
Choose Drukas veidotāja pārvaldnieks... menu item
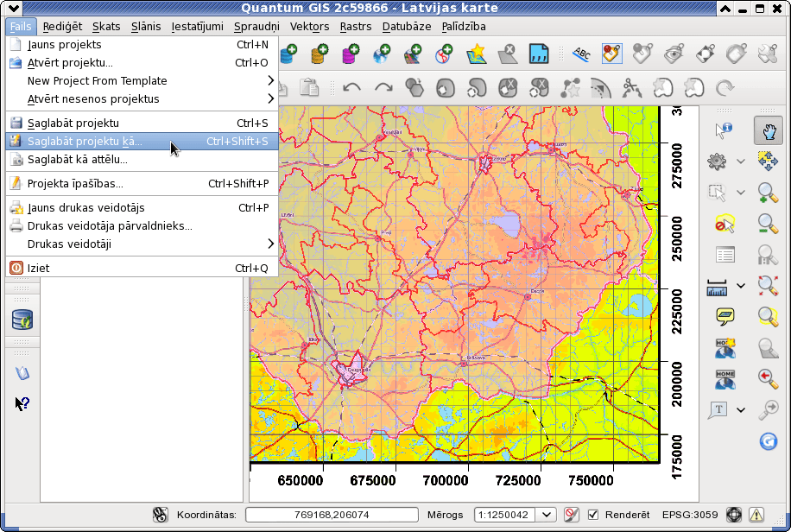[x=142, y=225]
